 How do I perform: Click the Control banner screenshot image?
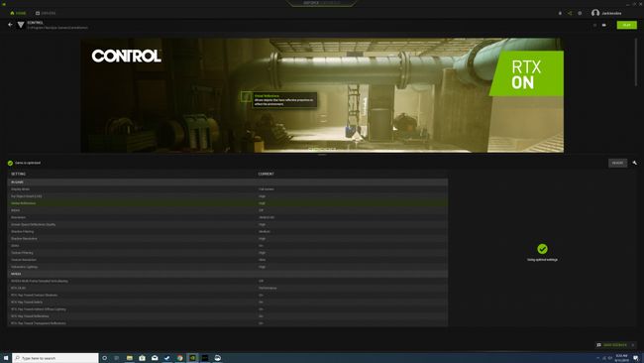(x=322, y=95)
